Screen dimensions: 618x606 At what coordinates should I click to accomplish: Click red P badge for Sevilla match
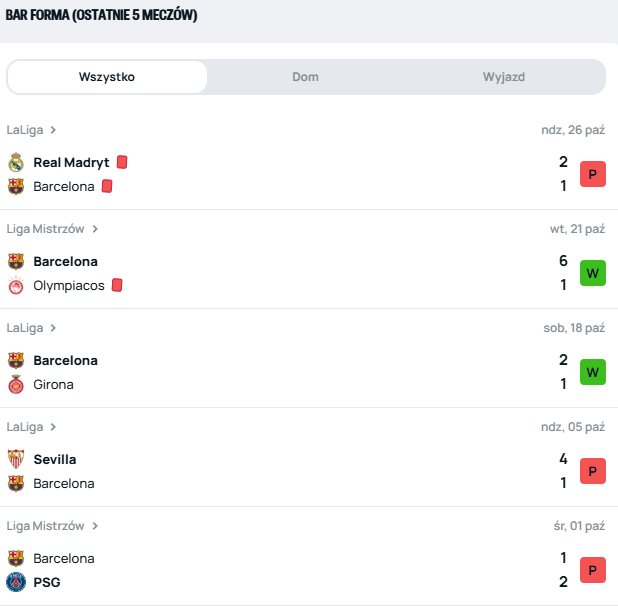[x=593, y=471]
